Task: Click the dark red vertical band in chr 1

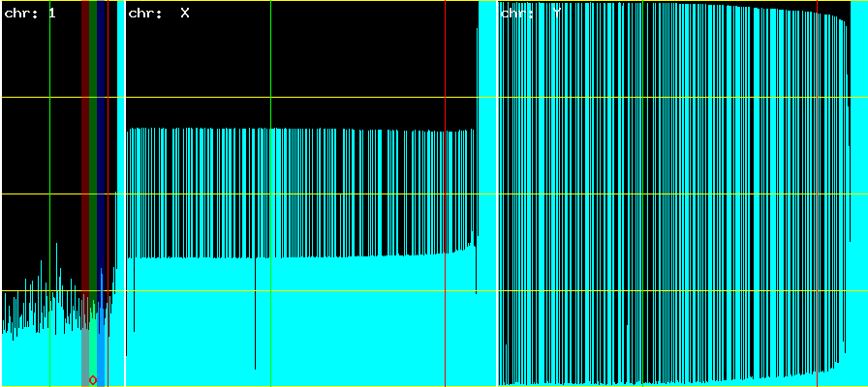Action: coord(84,145)
